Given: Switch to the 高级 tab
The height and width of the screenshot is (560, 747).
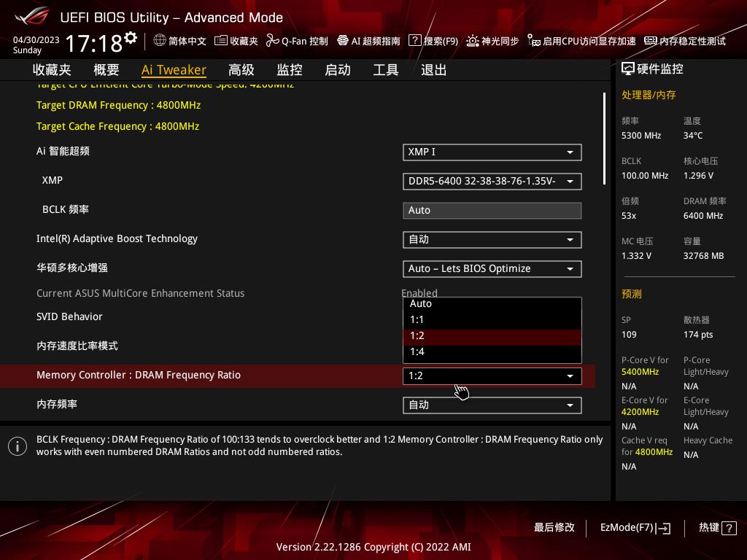Looking at the screenshot, I should tap(241, 69).
